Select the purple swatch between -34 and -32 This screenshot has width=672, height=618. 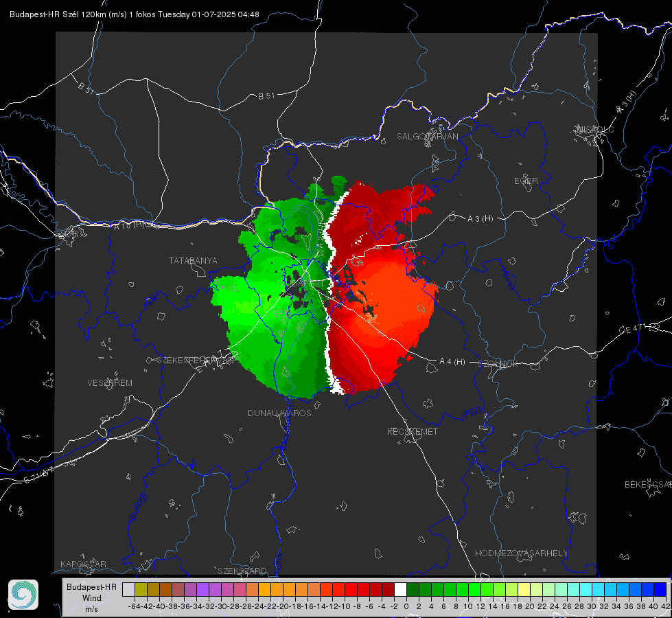point(202,590)
